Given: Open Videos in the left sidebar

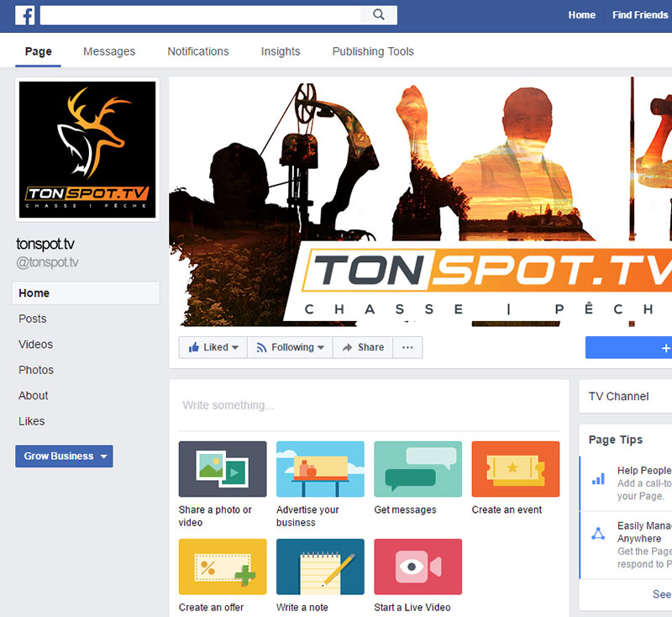Looking at the screenshot, I should tap(36, 345).
